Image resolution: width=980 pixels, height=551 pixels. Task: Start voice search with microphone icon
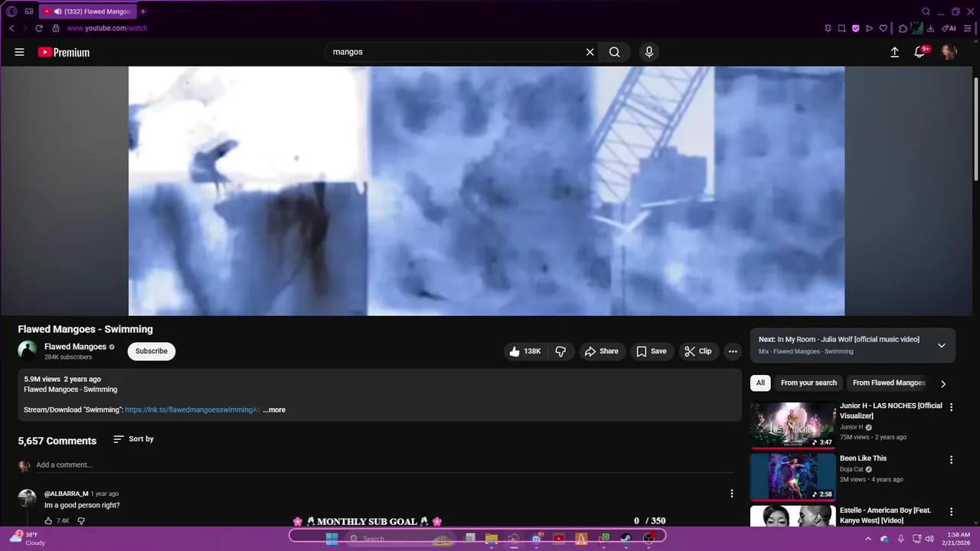(x=649, y=52)
